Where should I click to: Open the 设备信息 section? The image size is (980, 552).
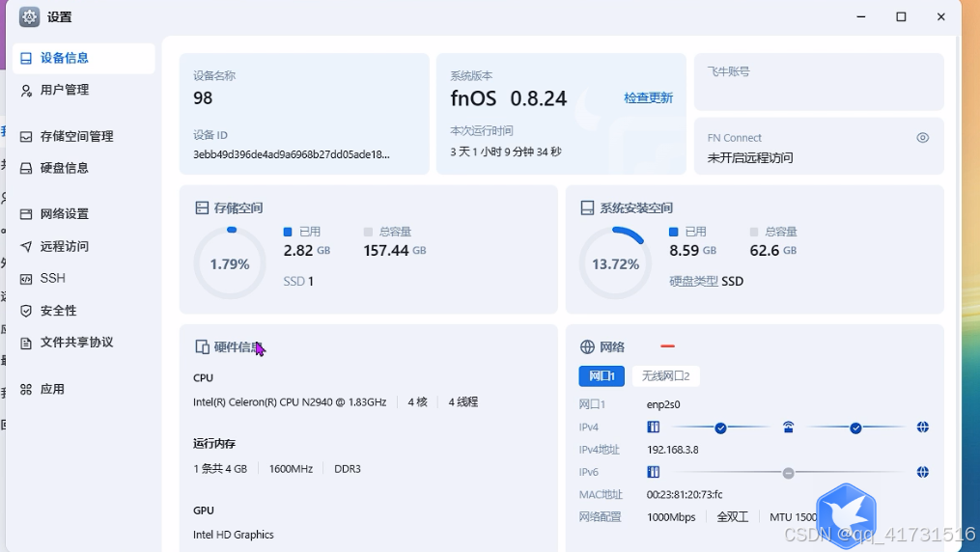84,59
